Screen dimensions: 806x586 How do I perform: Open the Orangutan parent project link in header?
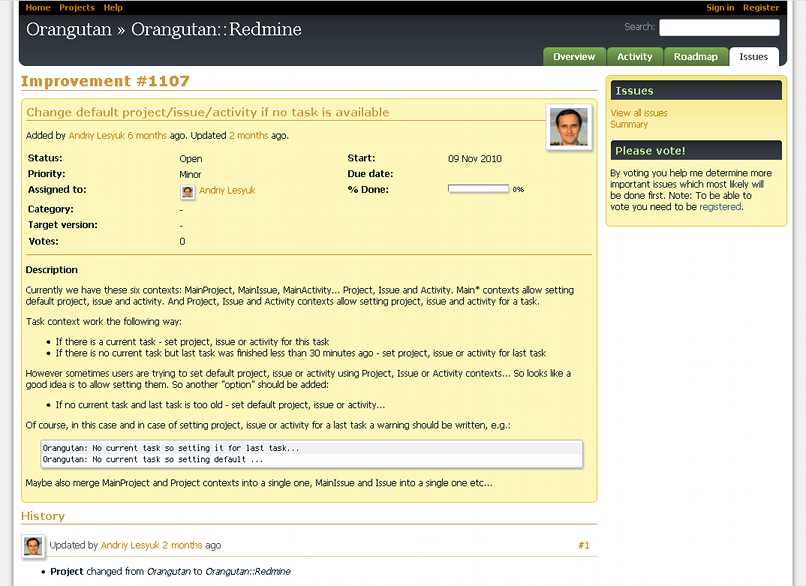point(69,29)
